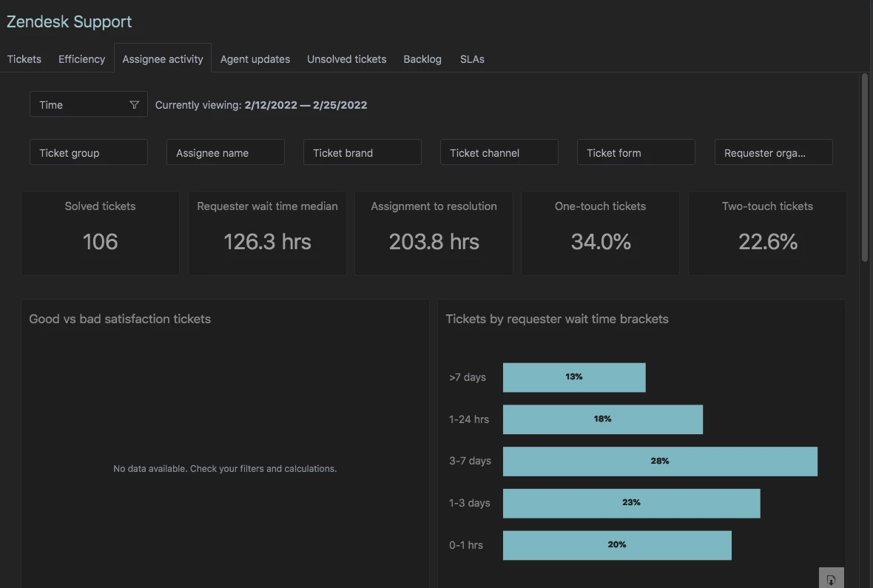Click the >7 days axis label
This screenshot has height=588, width=873.
(x=468, y=377)
